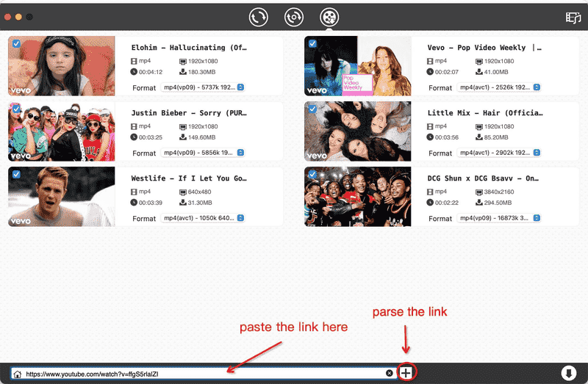
Task: Select the DCG Shun x DCG Bsavv thumbnail
Action: coord(358,197)
